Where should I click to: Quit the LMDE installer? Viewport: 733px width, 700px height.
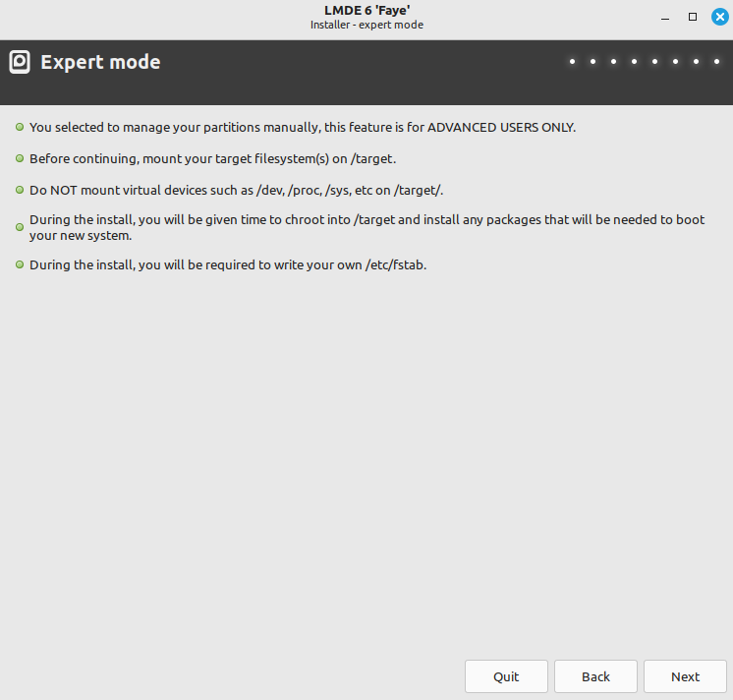click(506, 676)
